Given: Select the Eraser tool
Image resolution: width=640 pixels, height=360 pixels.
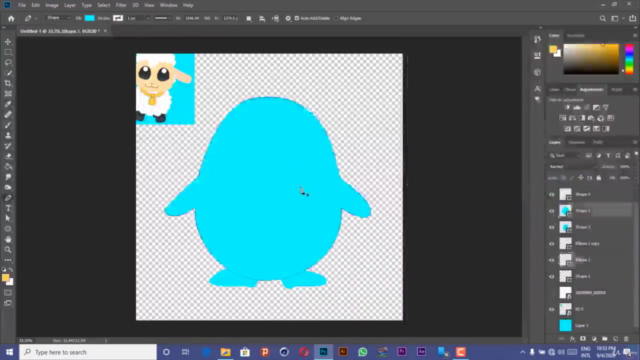Looking at the screenshot, I should [8, 156].
